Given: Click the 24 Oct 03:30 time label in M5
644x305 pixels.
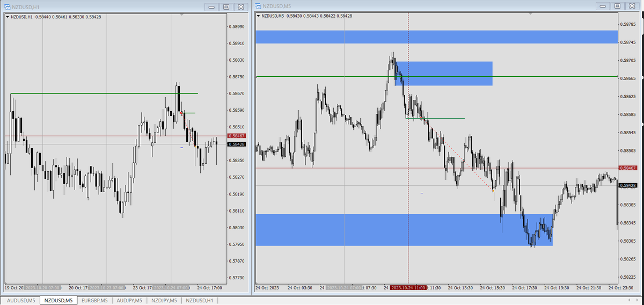Looking at the screenshot, I should (300, 288).
